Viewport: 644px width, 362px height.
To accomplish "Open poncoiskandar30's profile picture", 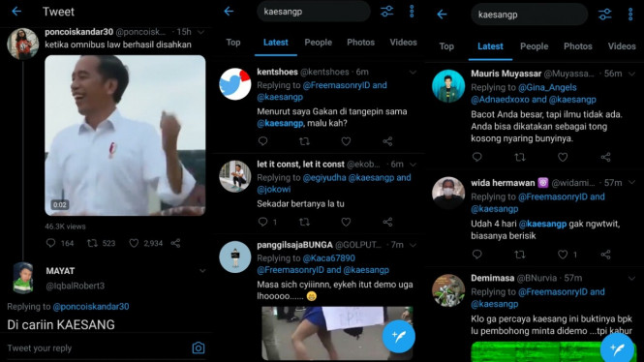I will [22, 44].
